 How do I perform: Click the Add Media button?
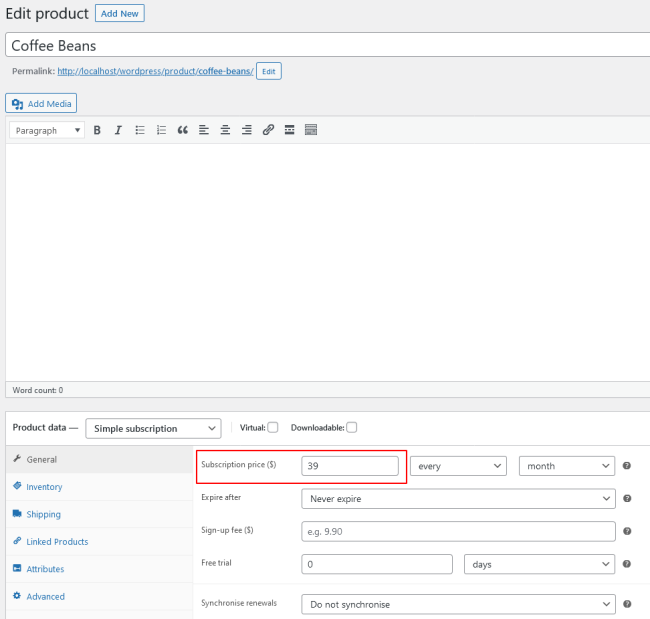point(41,103)
